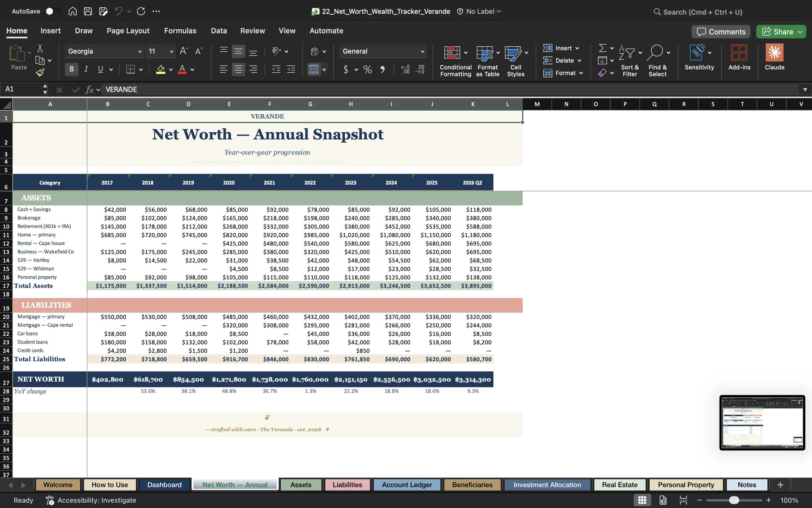This screenshot has width=812, height=508.
Task: Click the Wrap Text icon
Action: (314, 51)
